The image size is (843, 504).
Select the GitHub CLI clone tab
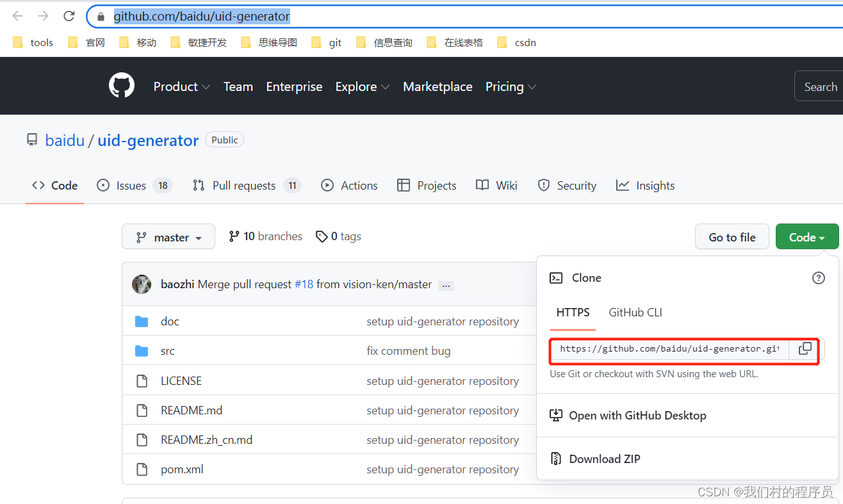point(635,313)
